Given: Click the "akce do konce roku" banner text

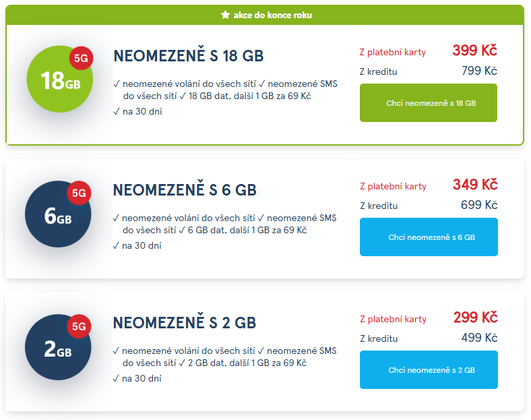Looking at the screenshot, I should pos(273,15).
